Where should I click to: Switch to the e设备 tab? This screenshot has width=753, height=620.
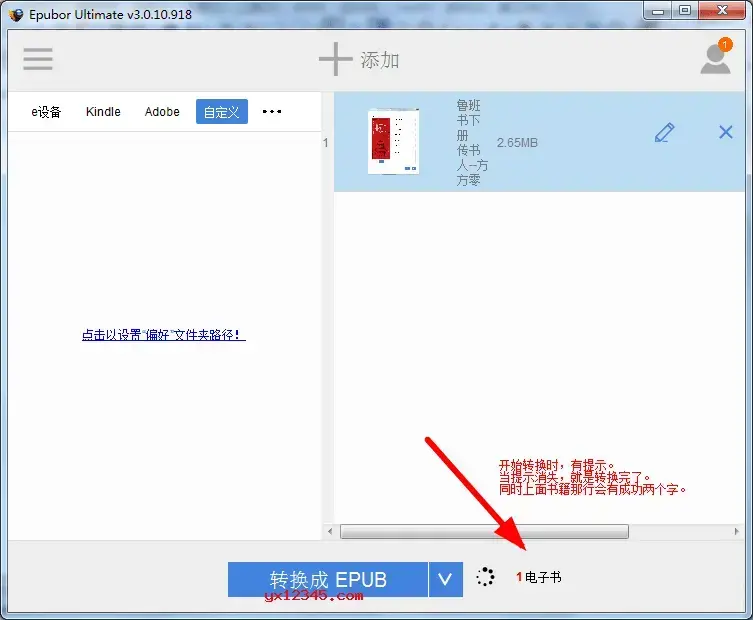tap(47, 112)
